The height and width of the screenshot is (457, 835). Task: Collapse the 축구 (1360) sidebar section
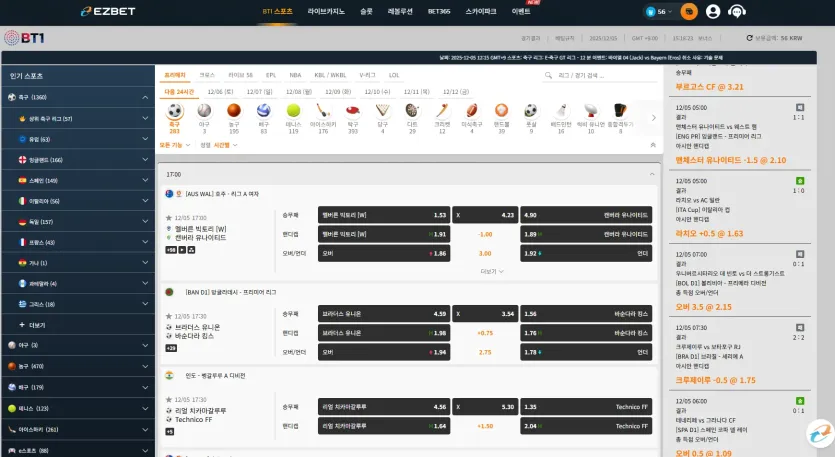(145, 97)
